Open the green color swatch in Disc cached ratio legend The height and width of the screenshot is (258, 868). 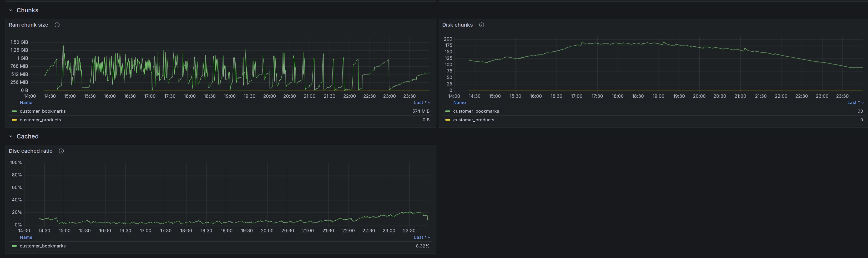(14, 246)
